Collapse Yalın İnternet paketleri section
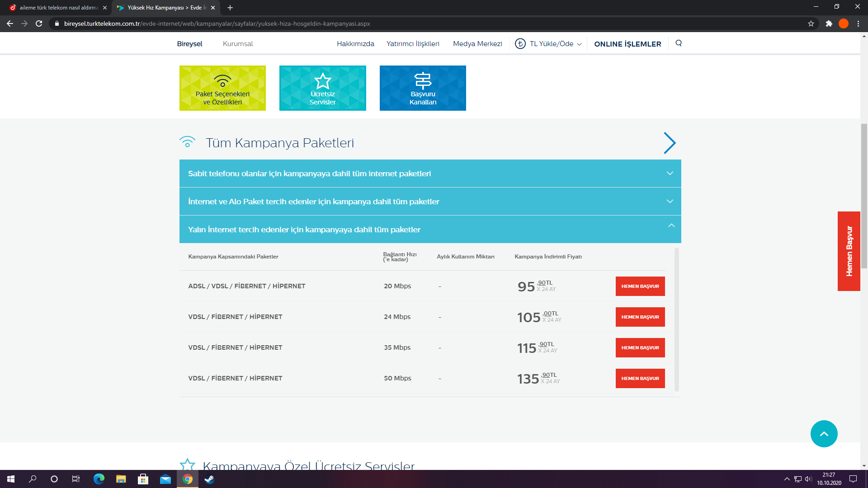 point(430,230)
